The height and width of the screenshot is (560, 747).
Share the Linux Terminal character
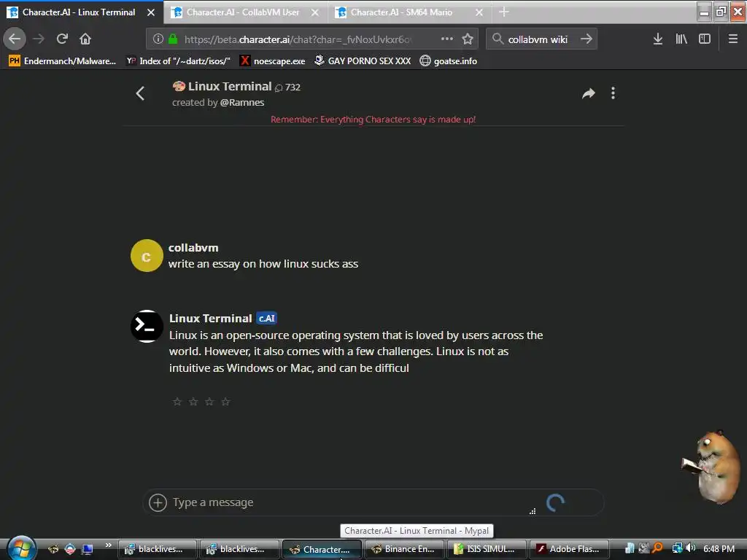pyautogui.click(x=589, y=93)
